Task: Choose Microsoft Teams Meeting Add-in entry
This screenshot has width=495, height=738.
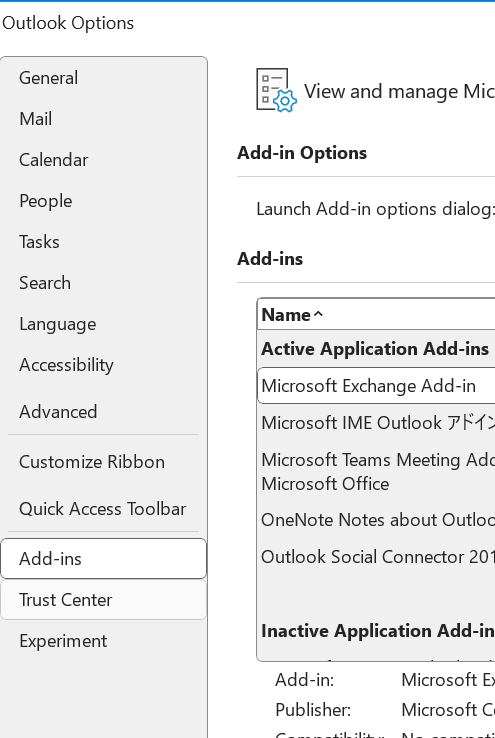Action: [376, 472]
